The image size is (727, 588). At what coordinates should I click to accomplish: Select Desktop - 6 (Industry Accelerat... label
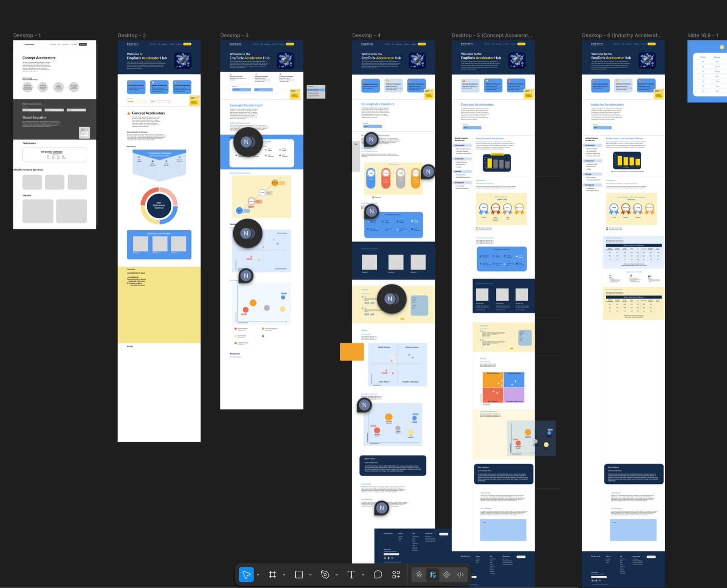(x=622, y=35)
